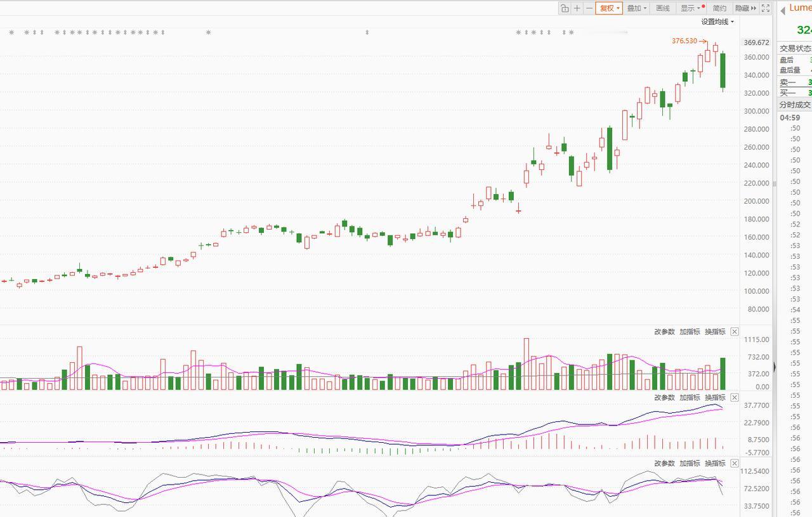The width and height of the screenshot is (812, 517).
Task: Click the 33.7500 KDJ axis value
Action: click(756, 506)
